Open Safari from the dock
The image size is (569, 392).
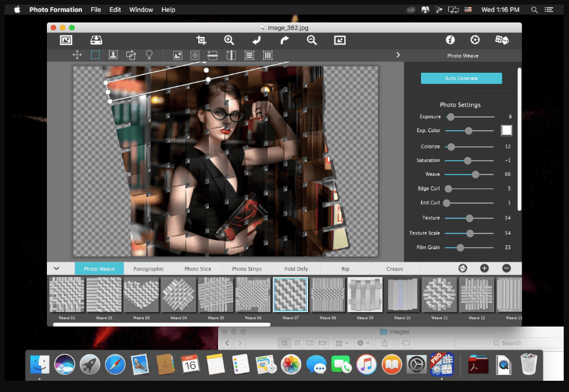(x=115, y=364)
